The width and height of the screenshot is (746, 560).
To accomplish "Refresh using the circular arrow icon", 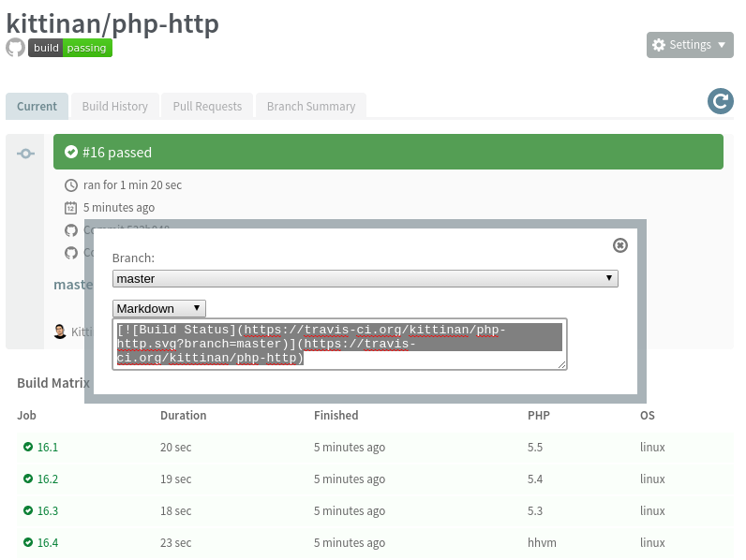I will pyautogui.click(x=721, y=101).
